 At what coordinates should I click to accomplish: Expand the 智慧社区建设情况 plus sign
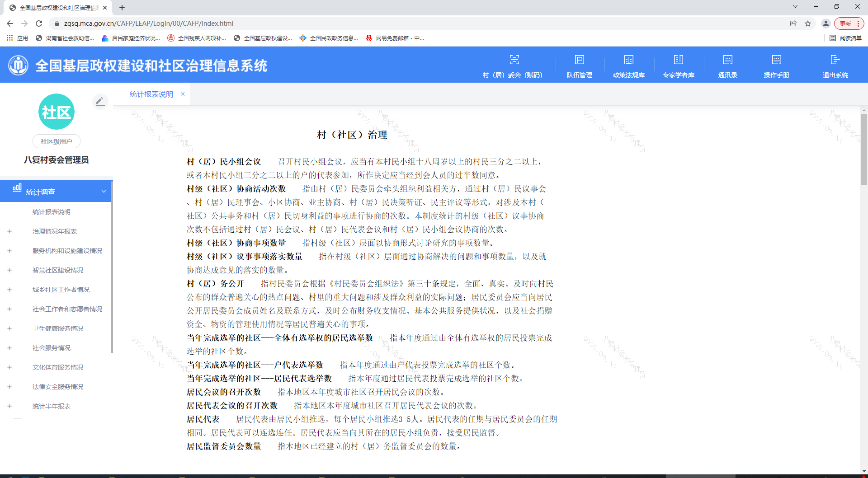(x=9, y=270)
